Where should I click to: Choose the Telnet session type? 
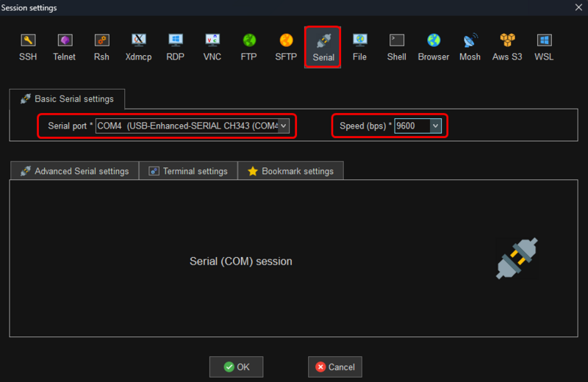64,47
